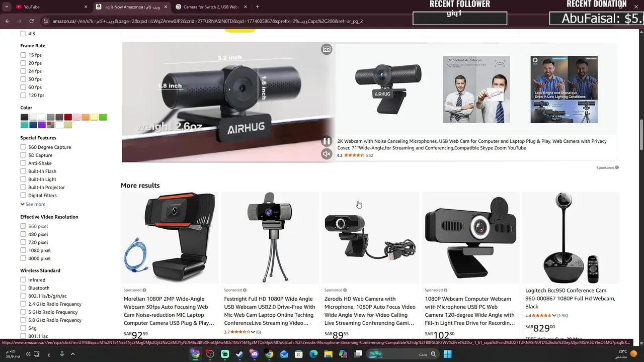
Task: Open the AIRHUG 2K Webcam product title
Action: pyautogui.click(x=472, y=144)
